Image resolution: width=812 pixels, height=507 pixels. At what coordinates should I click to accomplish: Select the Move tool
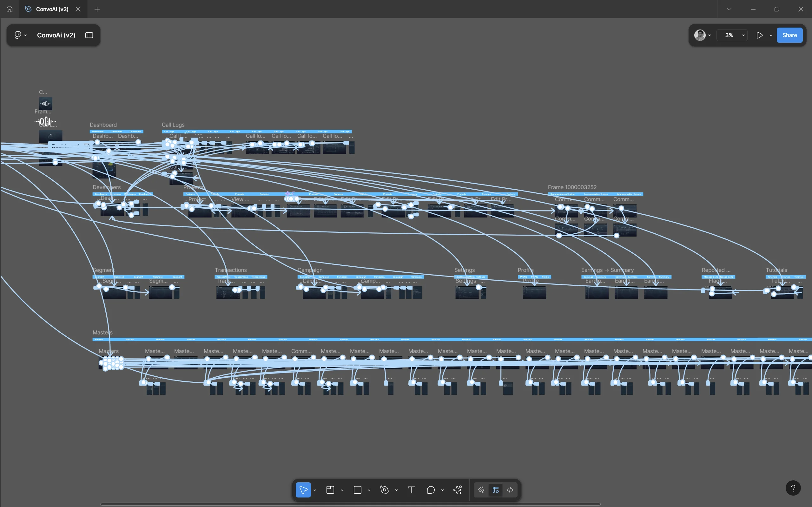(x=303, y=490)
